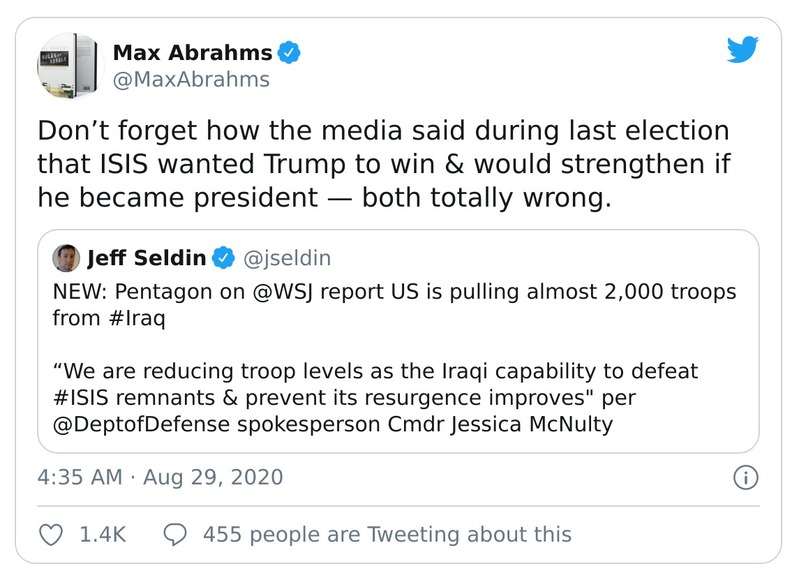Image resolution: width=799 pixels, height=587 pixels.
Task: Click the heart like icon
Action: point(50,534)
